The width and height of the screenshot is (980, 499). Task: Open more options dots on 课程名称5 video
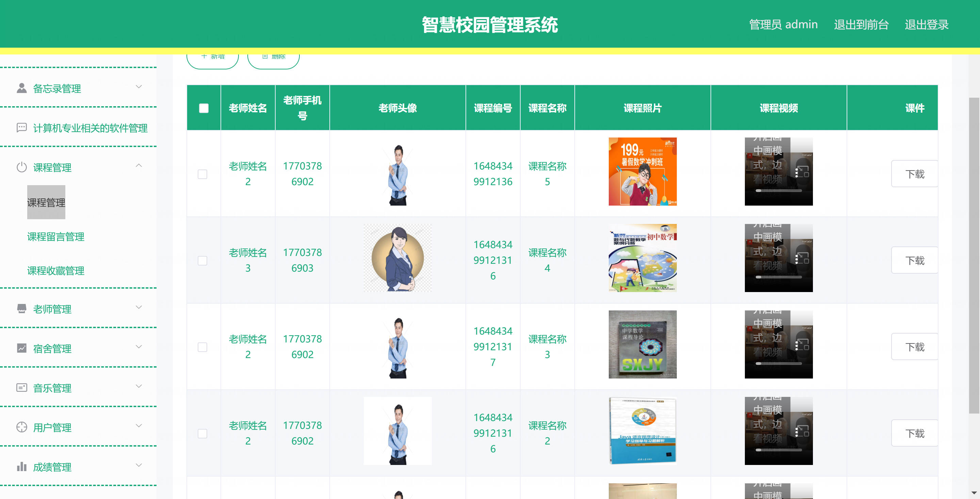pos(796,173)
